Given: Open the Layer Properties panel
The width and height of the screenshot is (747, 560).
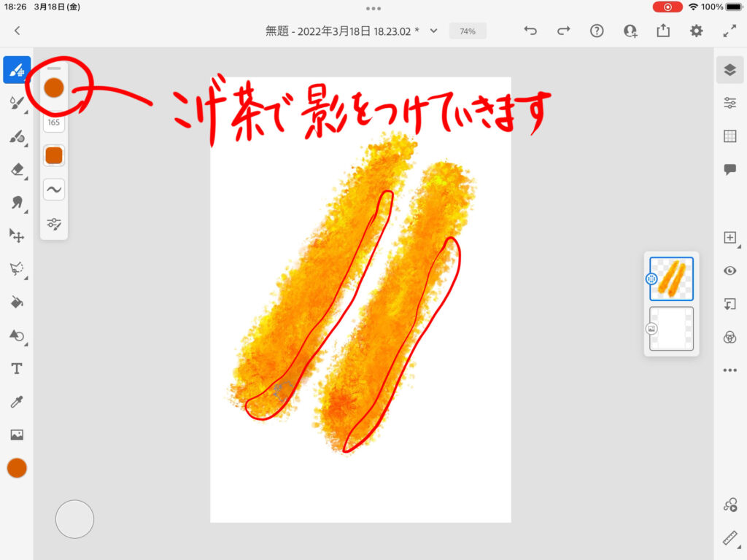Looking at the screenshot, I should pyautogui.click(x=729, y=103).
